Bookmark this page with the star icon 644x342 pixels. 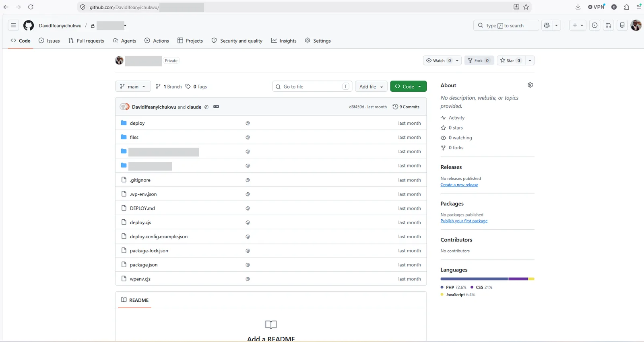(x=526, y=7)
